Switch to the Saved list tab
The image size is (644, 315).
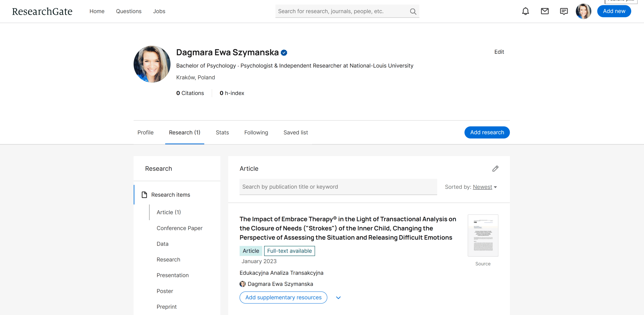296,132
